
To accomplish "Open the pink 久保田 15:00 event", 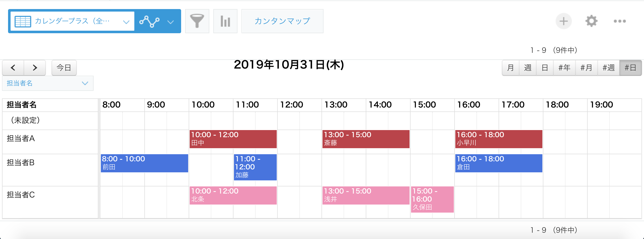I will click(432, 199).
